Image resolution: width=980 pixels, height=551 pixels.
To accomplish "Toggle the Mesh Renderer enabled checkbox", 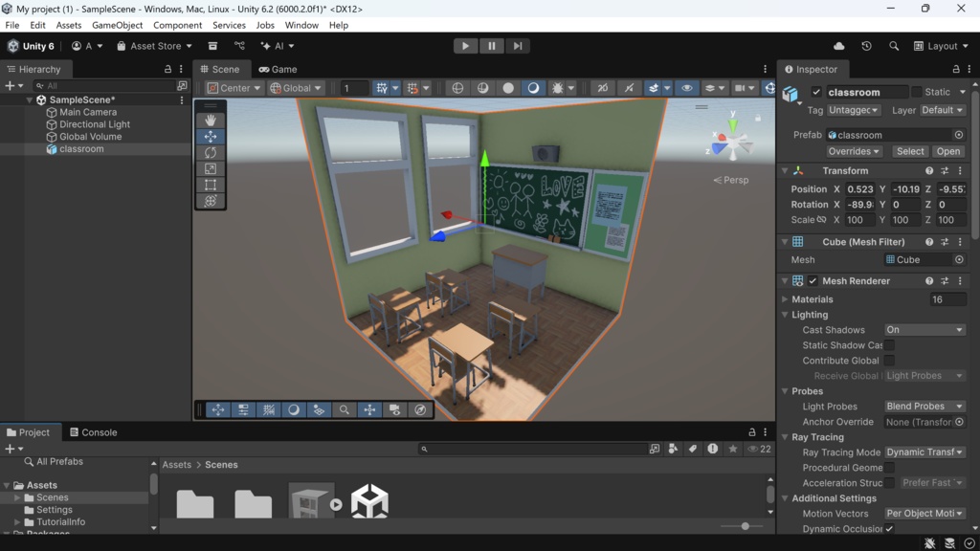I will coord(813,281).
